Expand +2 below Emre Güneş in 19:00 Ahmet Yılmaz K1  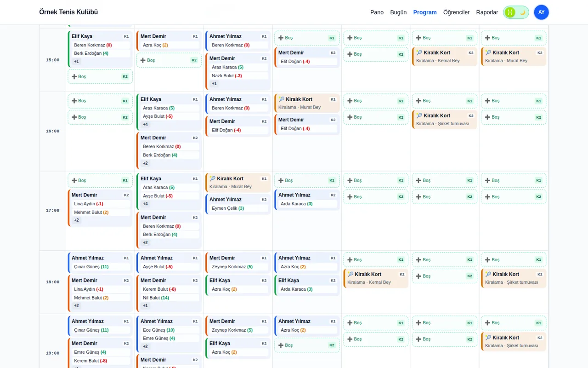(x=145, y=346)
